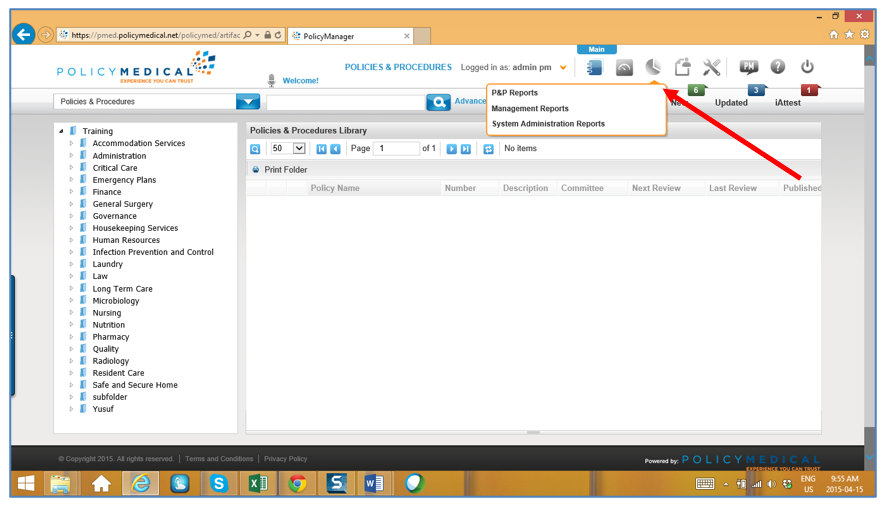Viewport: 884px width, 508px height.
Task: Click the green New badge showing 6
Action: 697,90
